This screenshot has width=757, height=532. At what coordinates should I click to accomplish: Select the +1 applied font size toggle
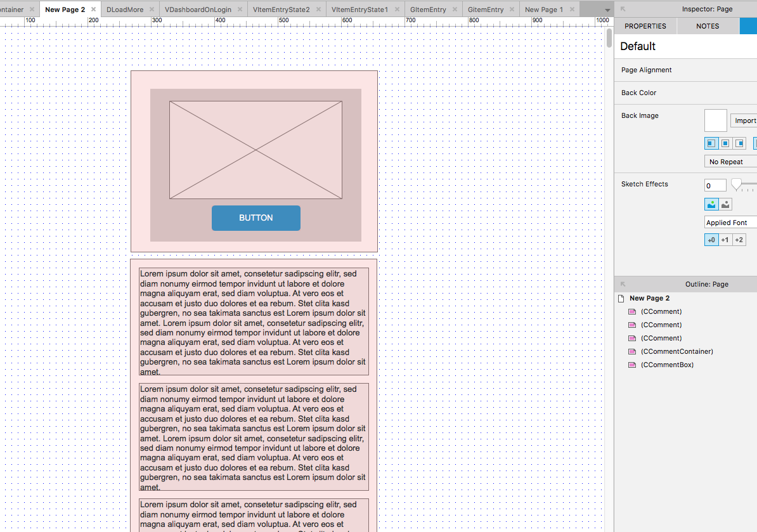point(725,240)
